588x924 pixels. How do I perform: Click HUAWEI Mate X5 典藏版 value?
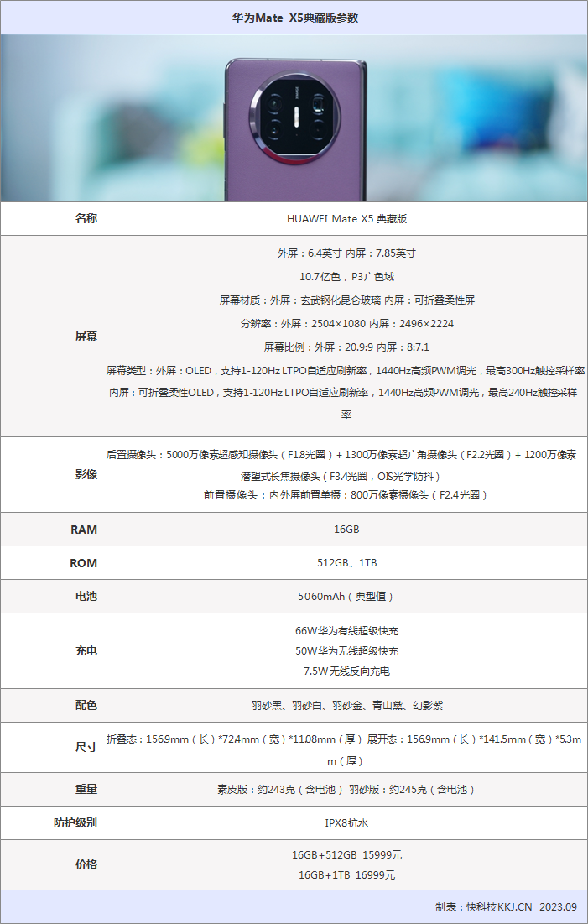[x=346, y=219]
